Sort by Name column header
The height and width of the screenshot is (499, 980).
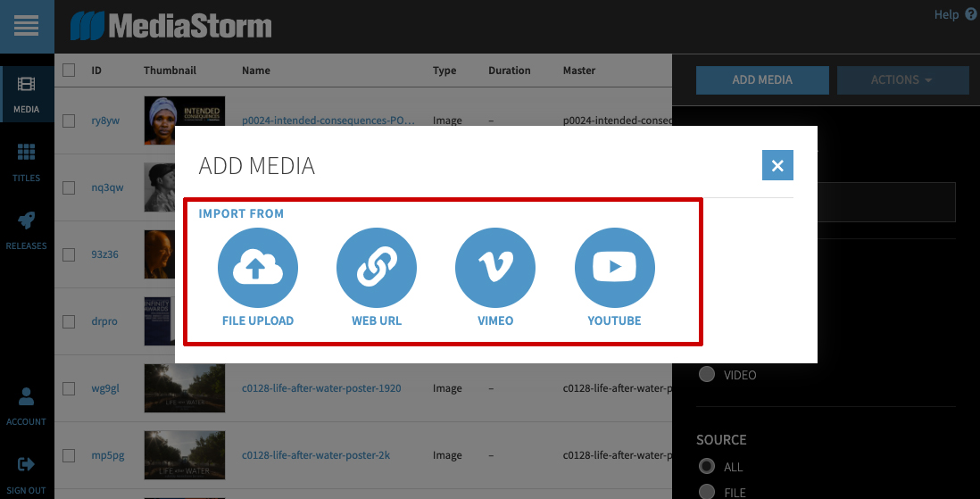[x=256, y=71]
